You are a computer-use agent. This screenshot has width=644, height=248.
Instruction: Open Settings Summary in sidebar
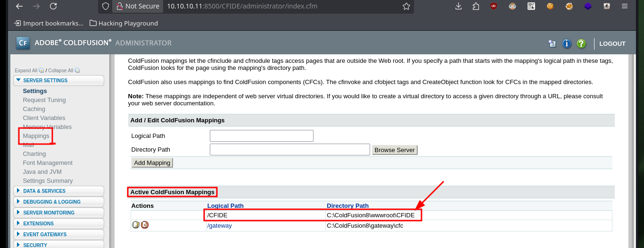(x=48, y=180)
